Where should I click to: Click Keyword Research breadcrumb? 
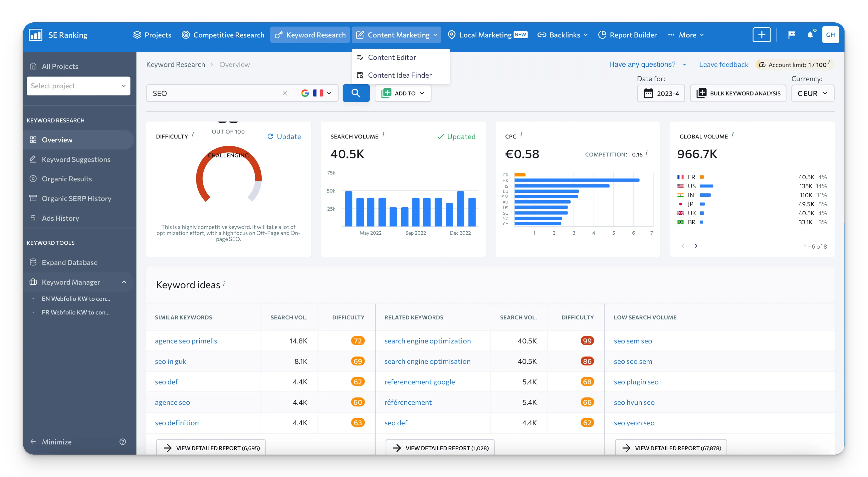click(176, 64)
